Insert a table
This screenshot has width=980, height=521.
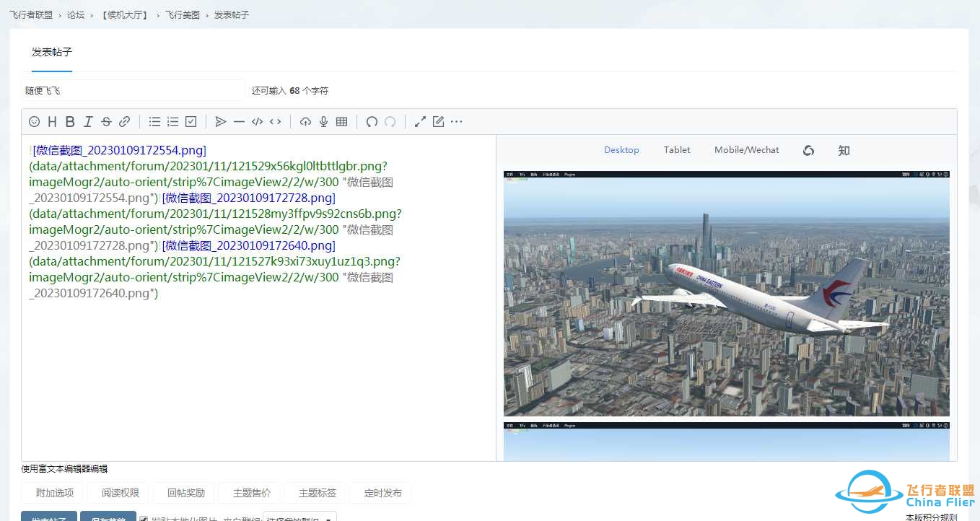coord(341,121)
